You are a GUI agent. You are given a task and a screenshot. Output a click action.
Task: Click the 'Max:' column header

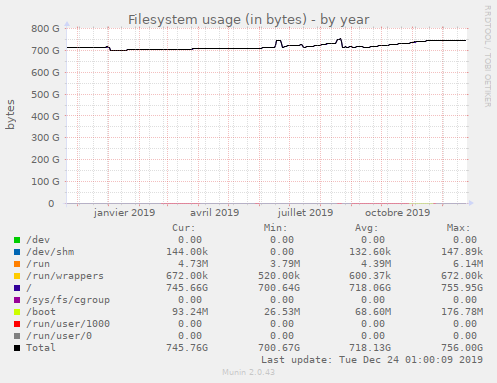pyautogui.click(x=459, y=228)
